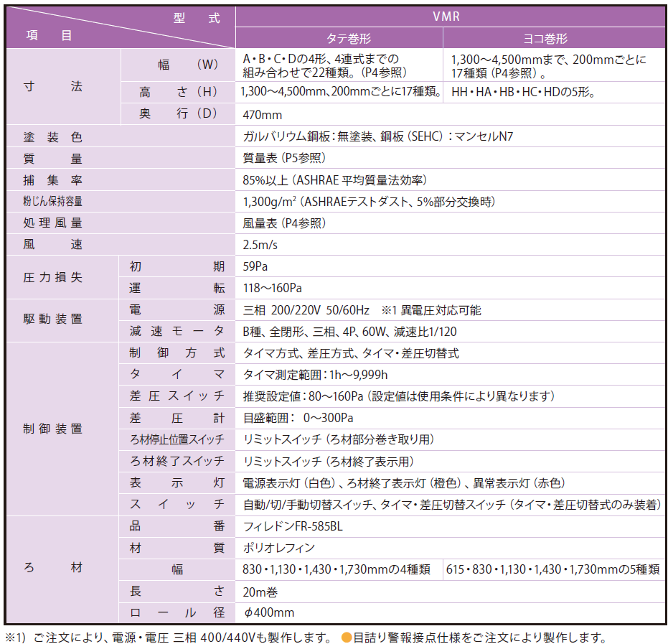The height and width of the screenshot is (644, 668).
Task: Select the 2.5m/s wind speed value
Action: point(263,245)
